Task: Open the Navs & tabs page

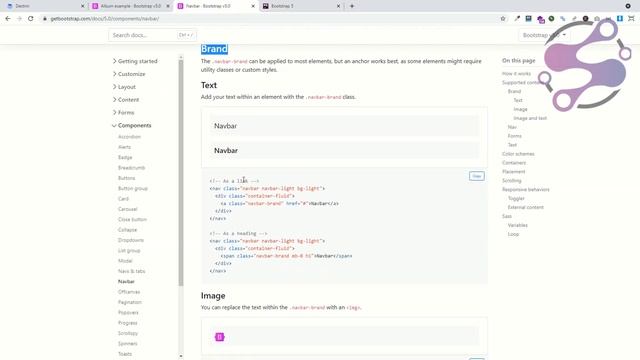Action: tap(131, 271)
